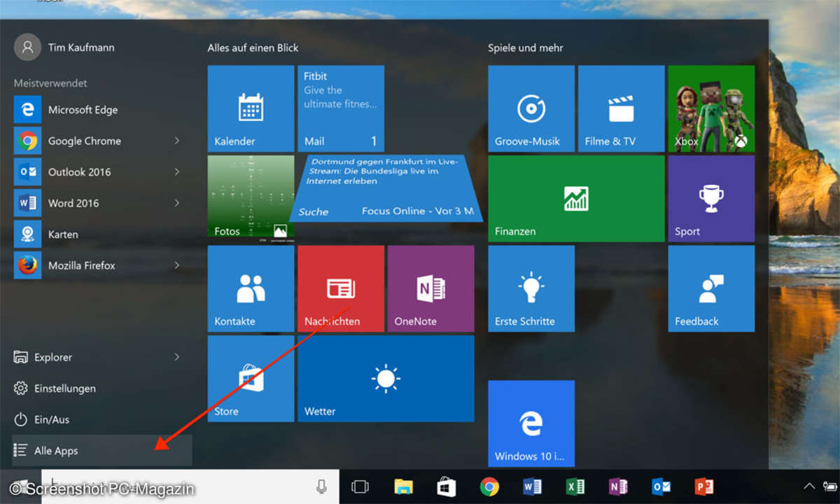Image resolution: width=840 pixels, height=504 pixels.
Task: Open Task View on the taskbar
Action: point(360,486)
